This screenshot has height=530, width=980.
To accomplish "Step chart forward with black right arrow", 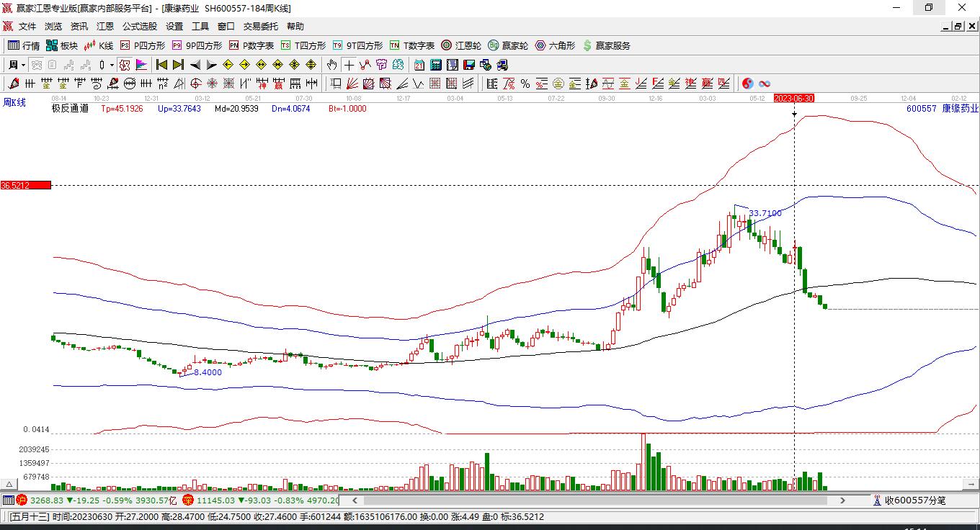I will pos(212,65).
